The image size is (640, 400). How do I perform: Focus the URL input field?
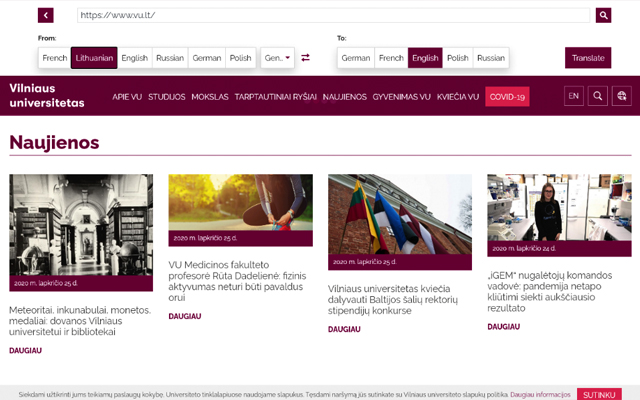click(x=333, y=16)
